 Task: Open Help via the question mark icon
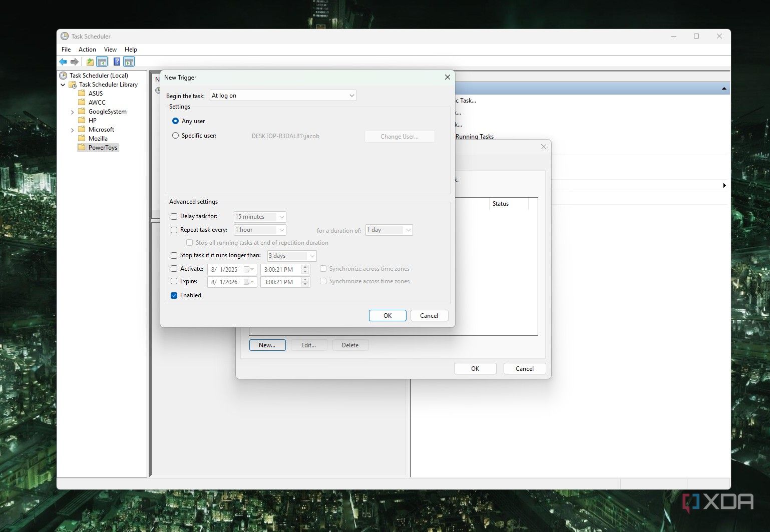(x=117, y=62)
